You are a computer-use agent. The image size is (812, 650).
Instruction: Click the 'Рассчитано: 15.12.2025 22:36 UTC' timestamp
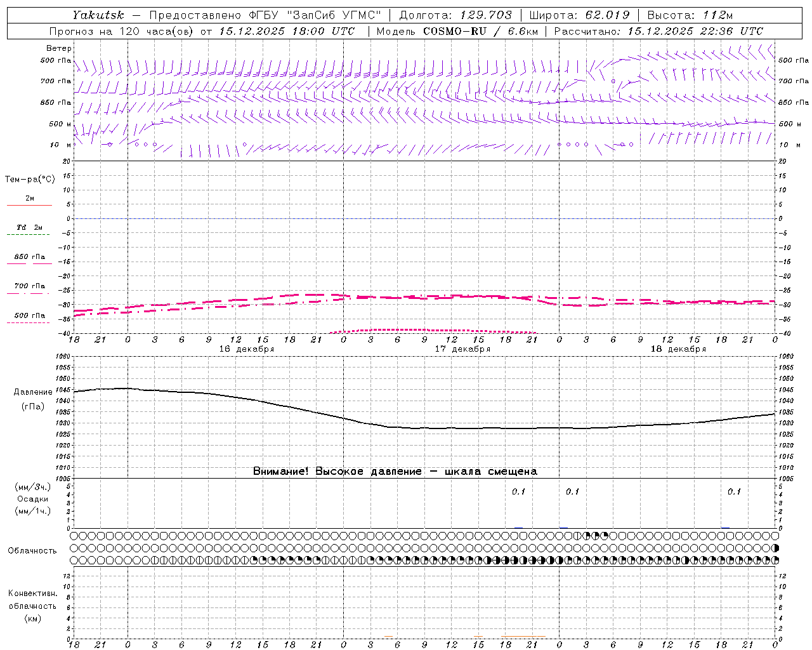(x=658, y=31)
